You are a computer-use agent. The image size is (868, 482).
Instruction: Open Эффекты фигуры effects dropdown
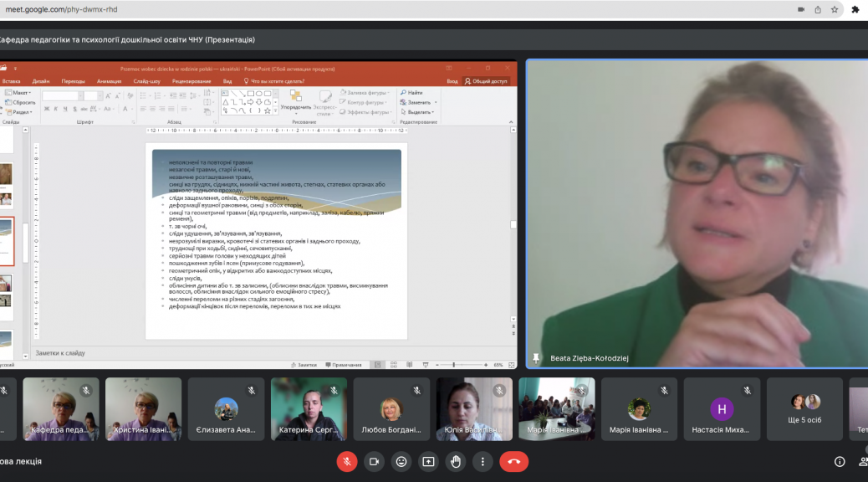365,112
